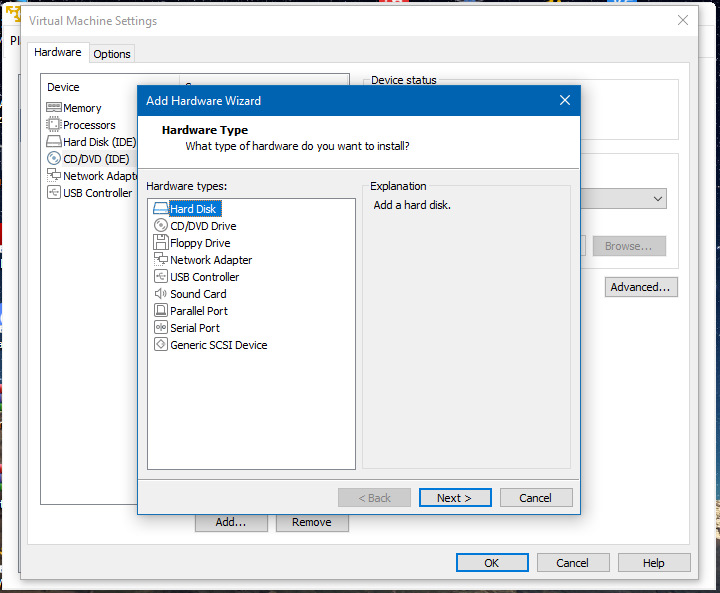
Task: Choose the Generic SCSI Device icon
Action: [161, 345]
